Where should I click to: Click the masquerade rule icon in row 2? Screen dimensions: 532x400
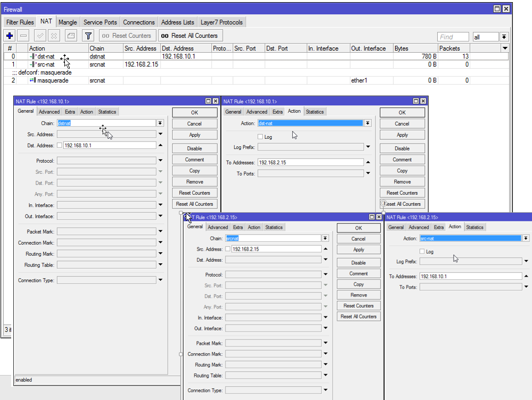click(32, 80)
